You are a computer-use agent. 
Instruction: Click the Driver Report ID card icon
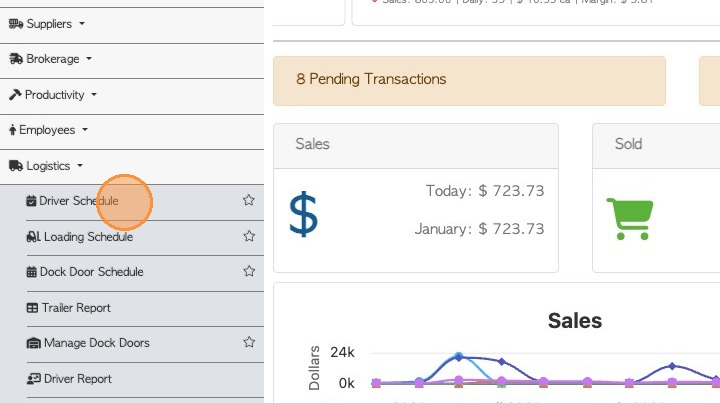pyautogui.click(x=33, y=379)
